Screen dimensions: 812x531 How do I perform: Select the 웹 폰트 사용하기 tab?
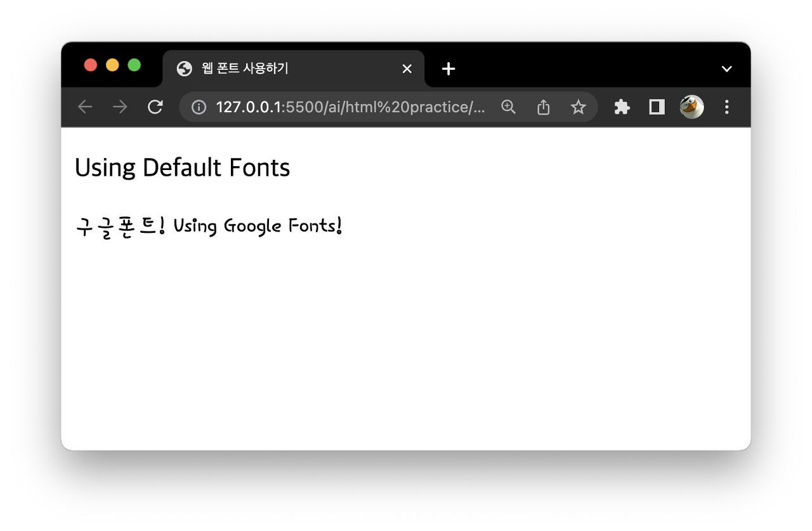[x=294, y=69]
